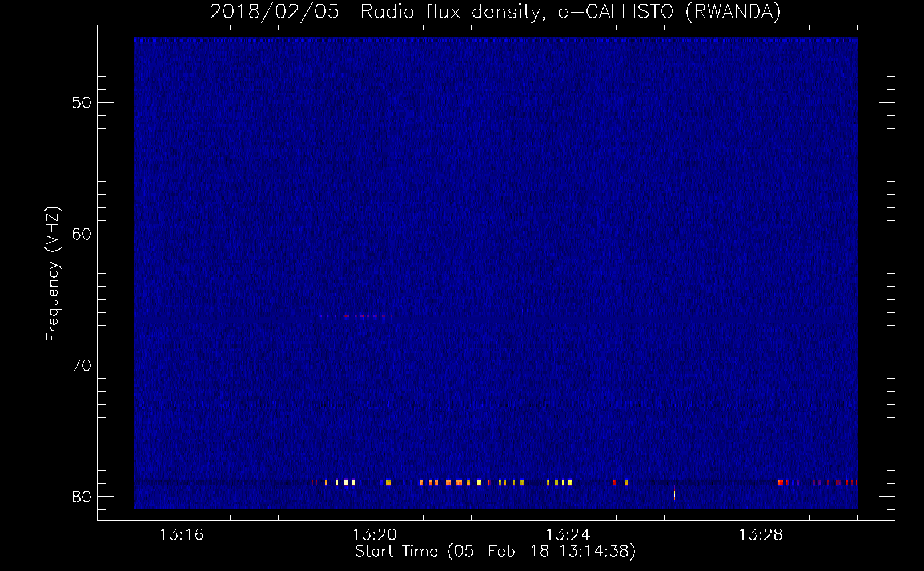The image size is (924, 571).
Task: Click the 'Frequency (MHZ)' axis label
Action: point(52,274)
